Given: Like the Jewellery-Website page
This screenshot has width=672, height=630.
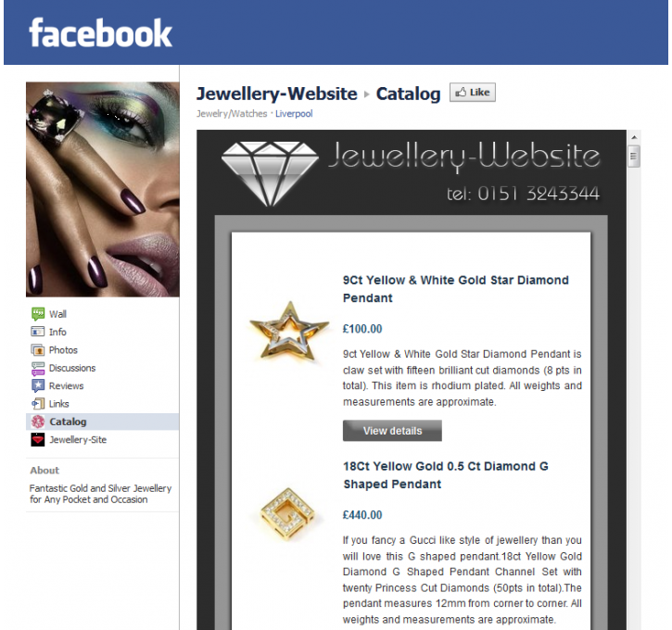Looking at the screenshot, I should [x=473, y=93].
